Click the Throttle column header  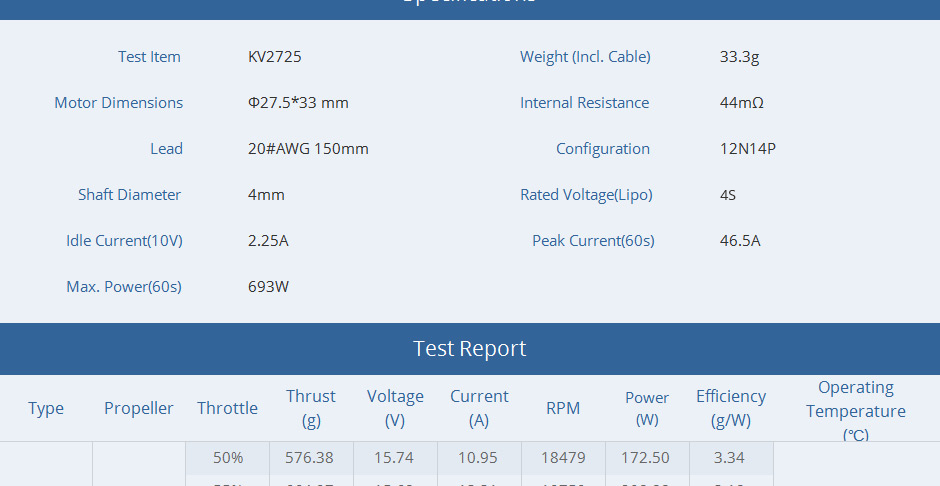click(x=227, y=408)
